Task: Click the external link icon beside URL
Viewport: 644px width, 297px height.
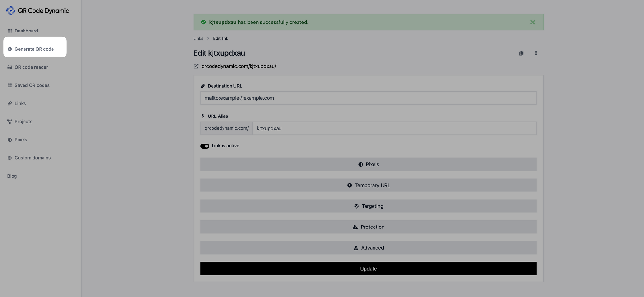Action: point(196,66)
